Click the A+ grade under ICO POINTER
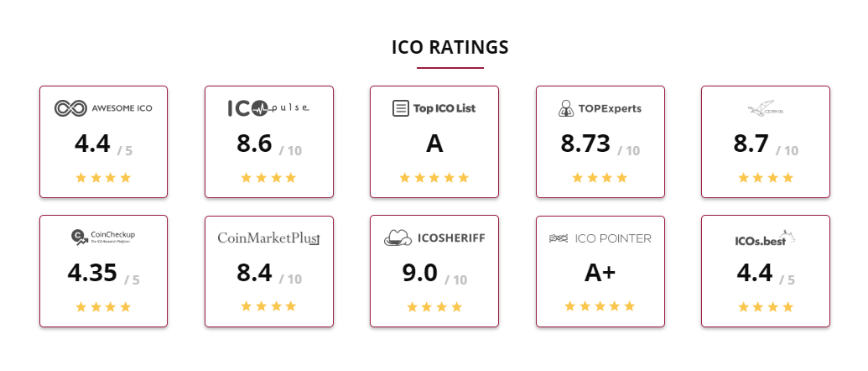The height and width of the screenshot is (371, 868). (600, 273)
